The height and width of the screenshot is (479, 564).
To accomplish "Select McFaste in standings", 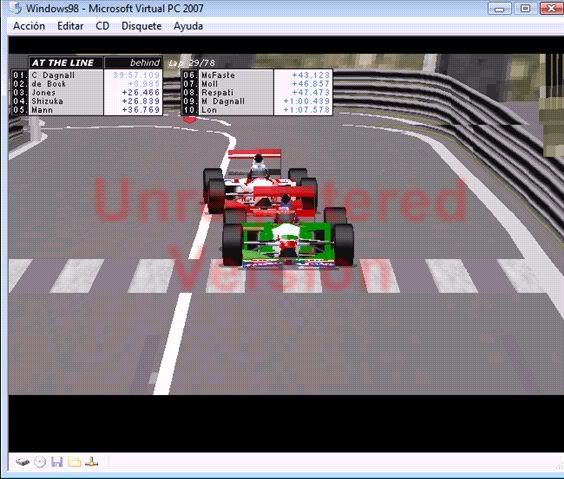I will pos(218,75).
